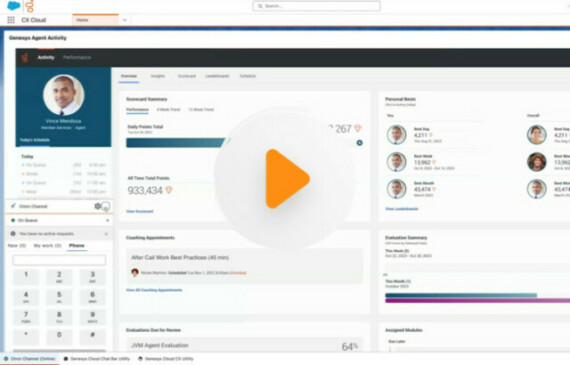Screen dimensions: 570x365
Task: Click the Genesys Cloud Chat Bar Utility icon
Action: coord(66,359)
